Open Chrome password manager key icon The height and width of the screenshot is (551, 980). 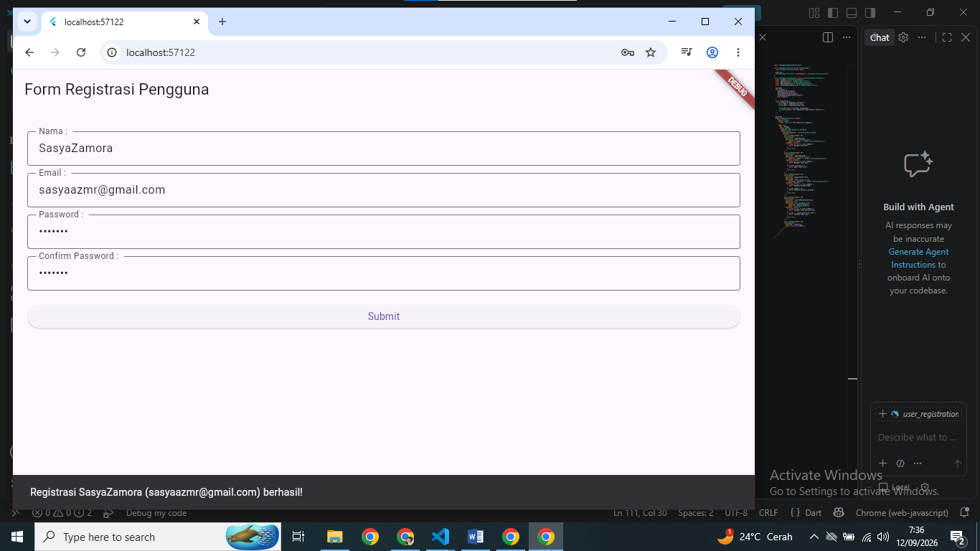coord(628,52)
